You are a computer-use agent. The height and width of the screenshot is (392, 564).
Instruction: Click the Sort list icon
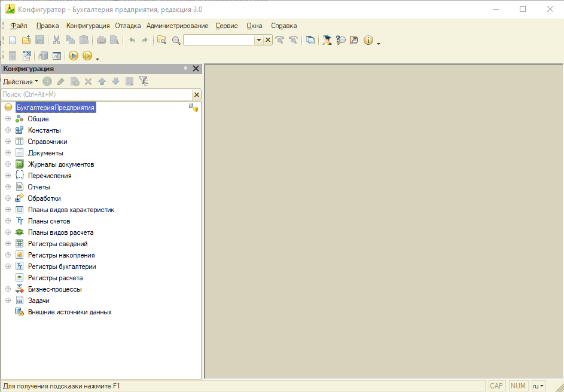pos(130,81)
